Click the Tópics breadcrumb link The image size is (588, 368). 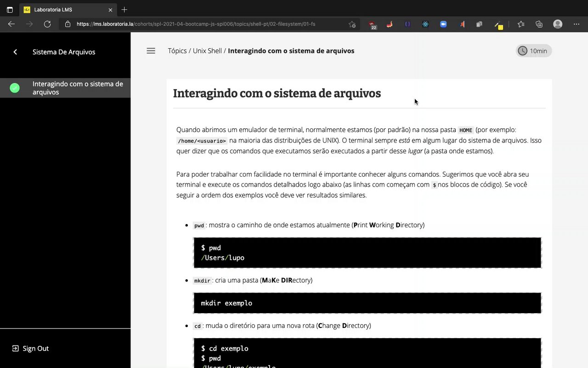point(177,51)
